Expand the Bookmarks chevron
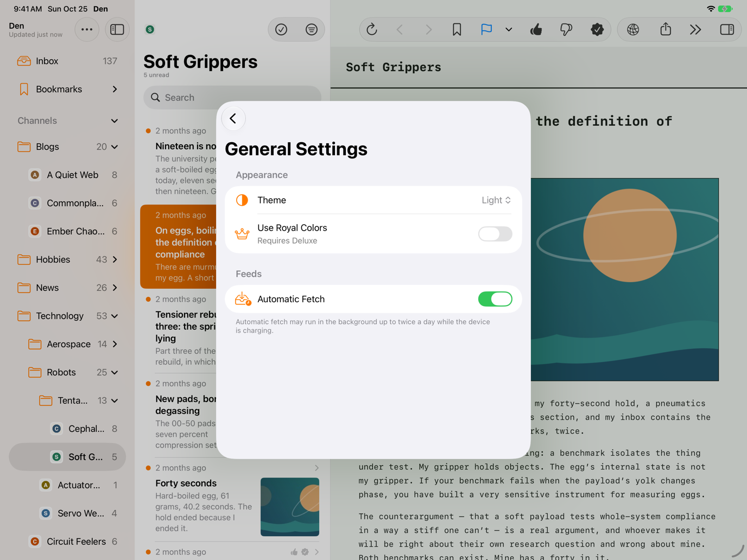This screenshot has height=560, width=747. [x=115, y=89]
